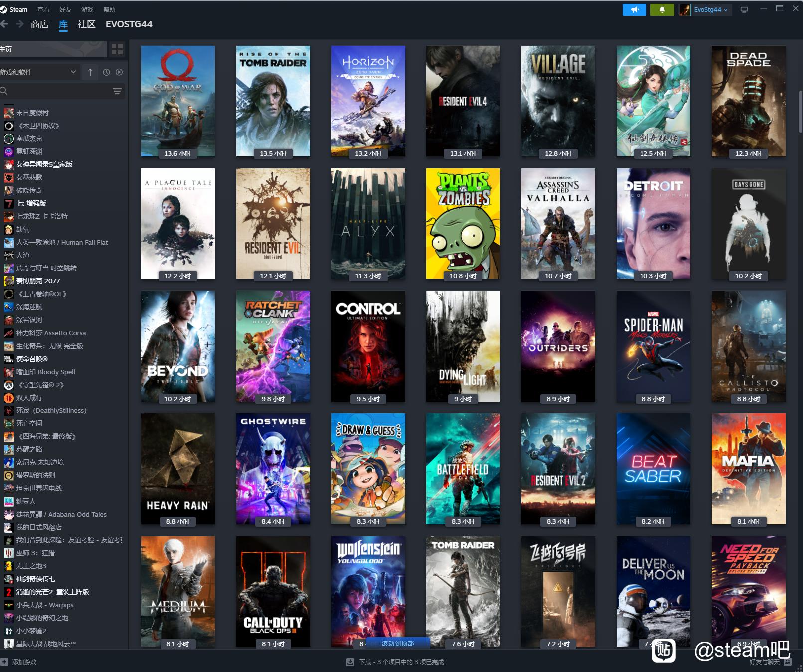Open the 商店 tab

pos(39,24)
